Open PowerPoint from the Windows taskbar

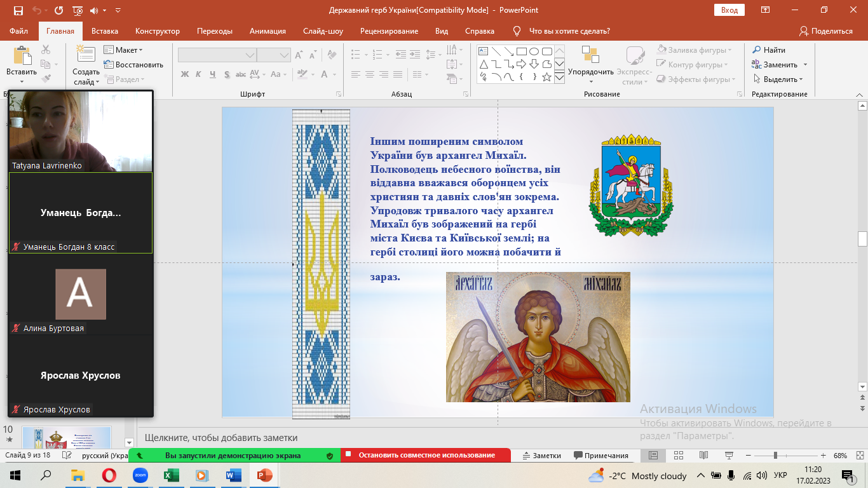(x=263, y=475)
